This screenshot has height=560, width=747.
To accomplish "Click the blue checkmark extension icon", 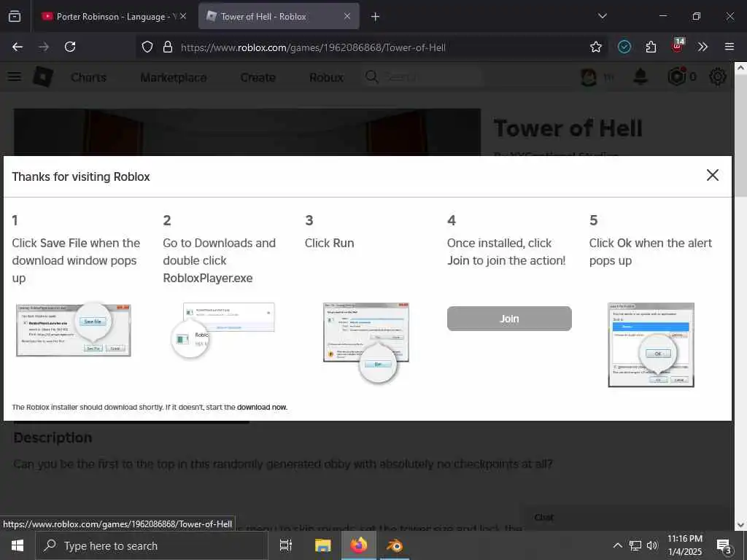I will (624, 47).
